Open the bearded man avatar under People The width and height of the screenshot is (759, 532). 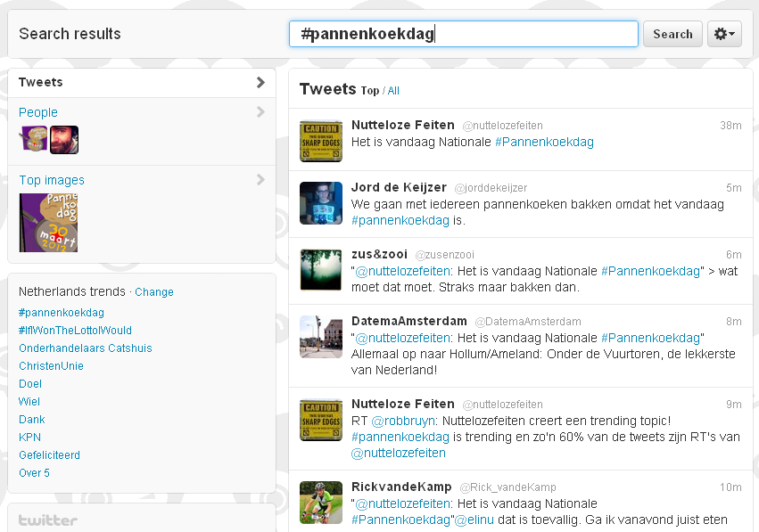point(64,139)
